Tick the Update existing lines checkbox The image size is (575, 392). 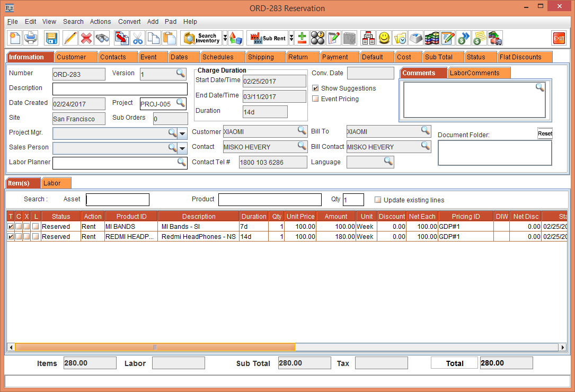click(x=378, y=200)
